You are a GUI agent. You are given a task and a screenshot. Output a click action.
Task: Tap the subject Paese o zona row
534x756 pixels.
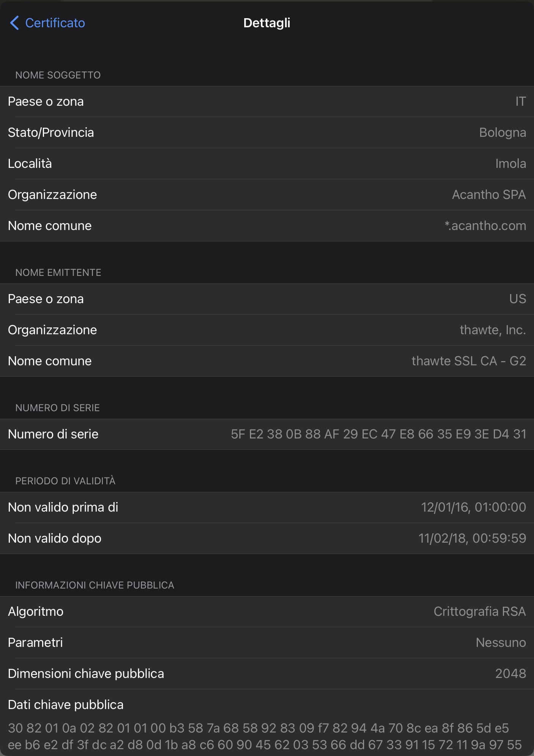click(x=267, y=102)
